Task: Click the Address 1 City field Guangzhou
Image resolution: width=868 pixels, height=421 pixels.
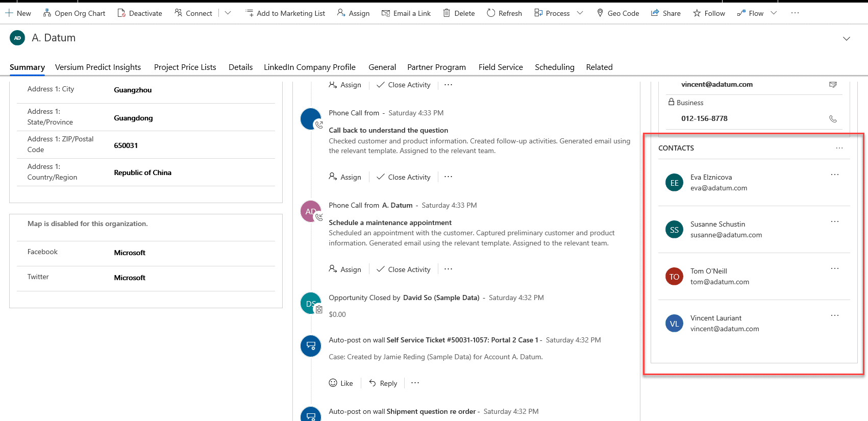Action: [x=133, y=90]
